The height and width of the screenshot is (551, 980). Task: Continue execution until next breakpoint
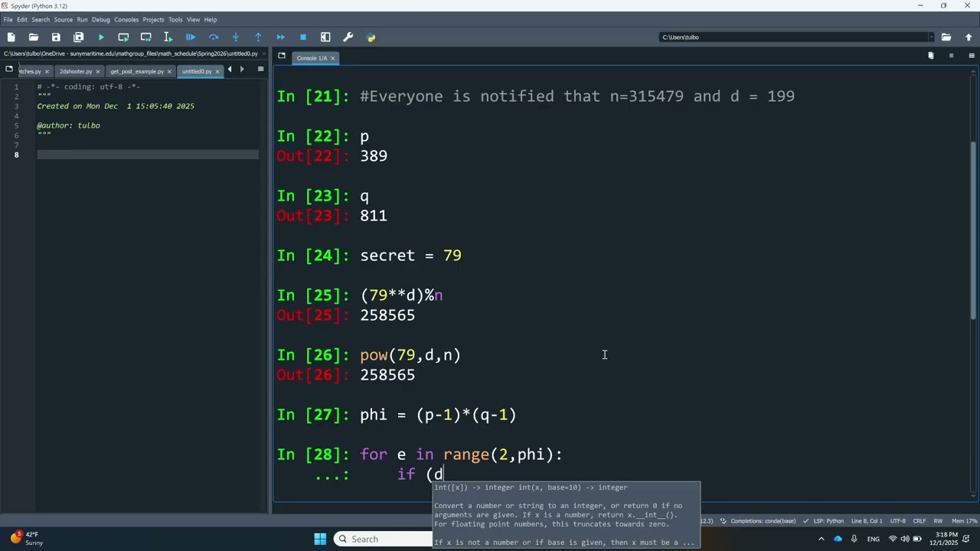click(x=280, y=37)
